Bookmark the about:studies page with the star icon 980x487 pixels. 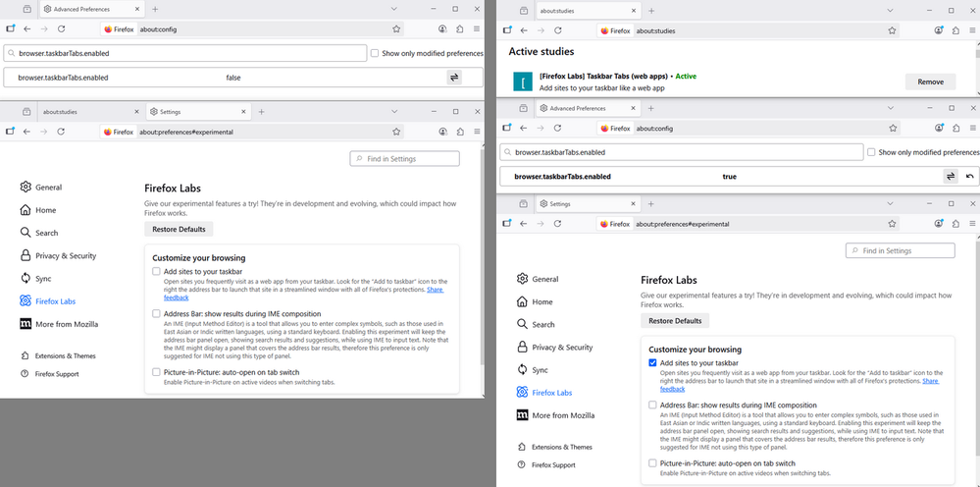pyautogui.click(x=893, y=30)
